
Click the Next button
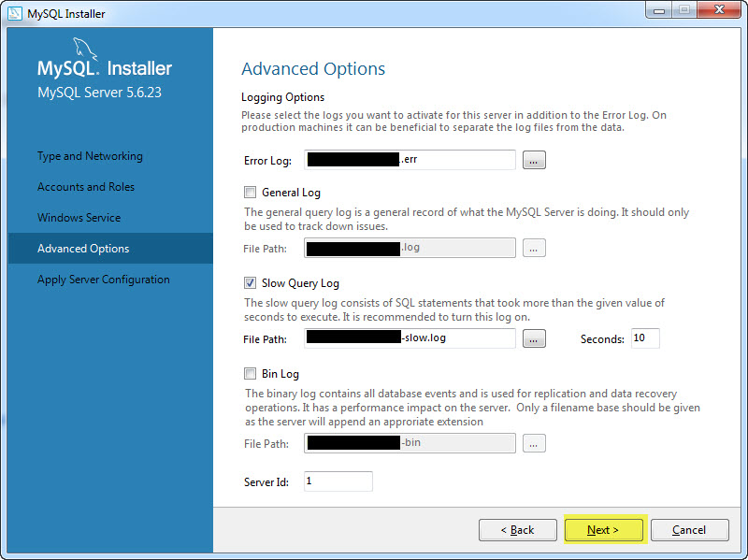(603, 530)
